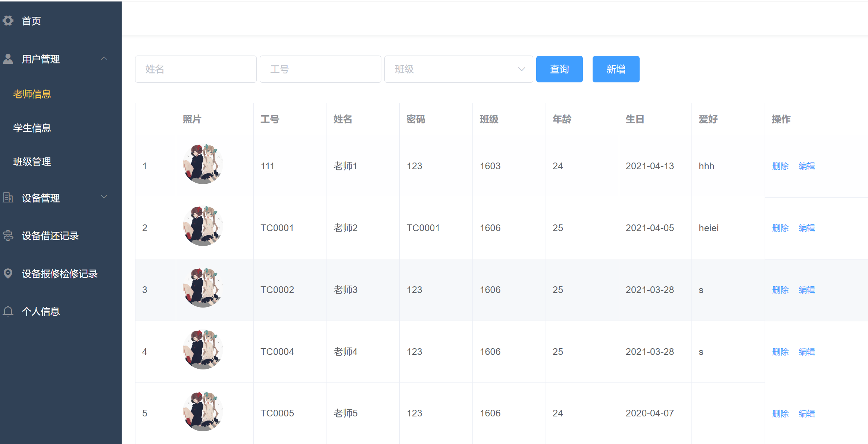868x444 pixels.
Task: Delete 老师1 row via 删除 link
Action: pyautogui.click(x=780, y=166)
